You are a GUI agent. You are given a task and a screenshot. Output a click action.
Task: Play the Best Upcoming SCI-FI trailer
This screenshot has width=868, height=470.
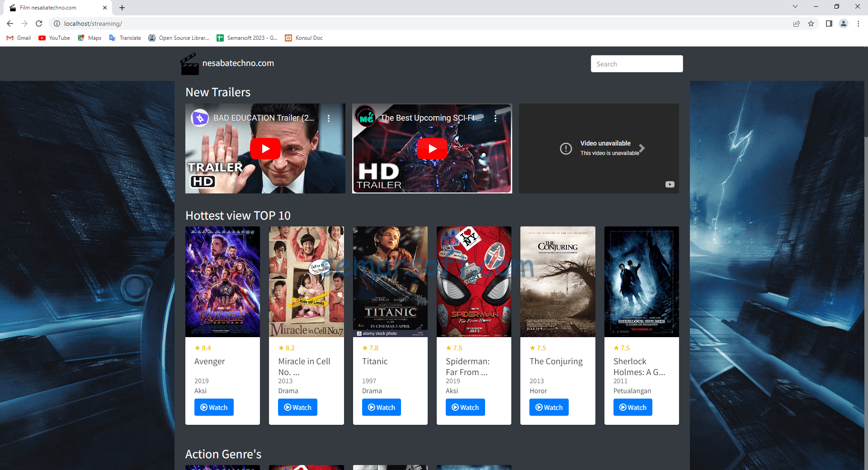click(432, 149)
